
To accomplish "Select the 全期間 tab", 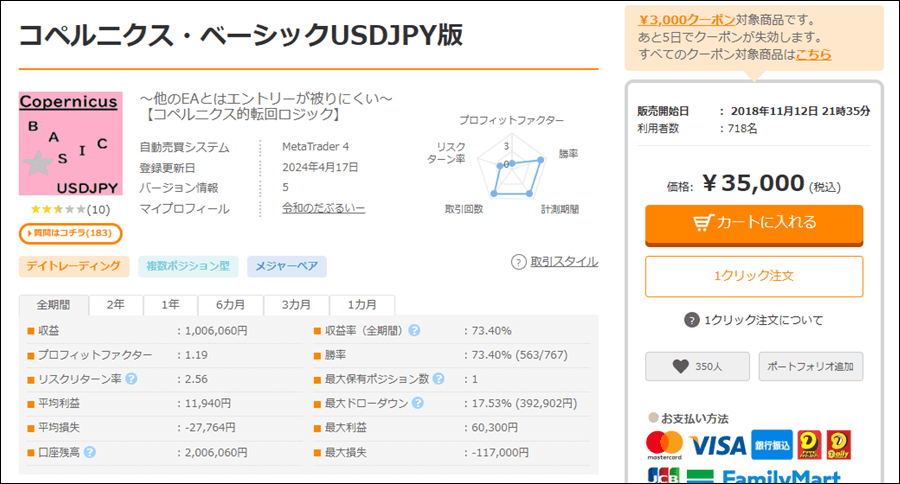I will tap(53, 305).
